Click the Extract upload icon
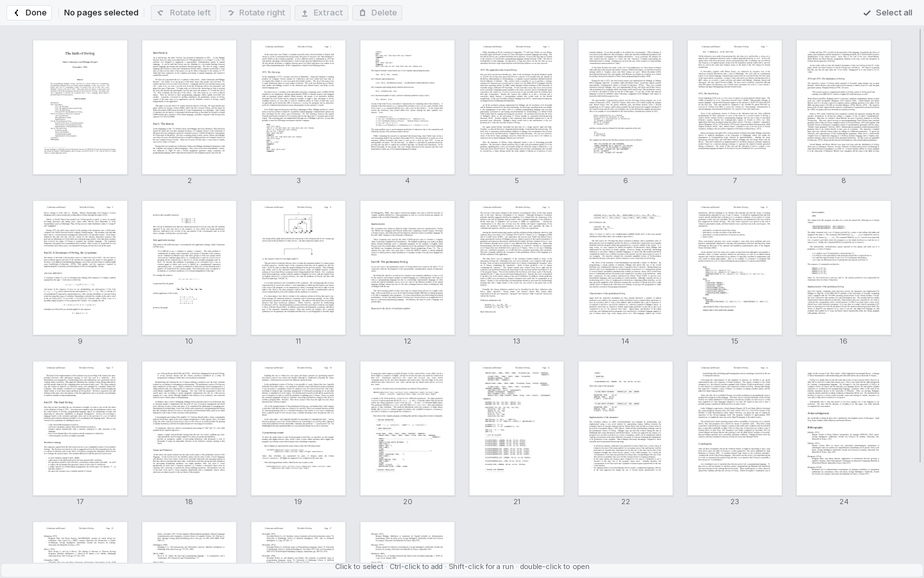 [x=305, y=13]
